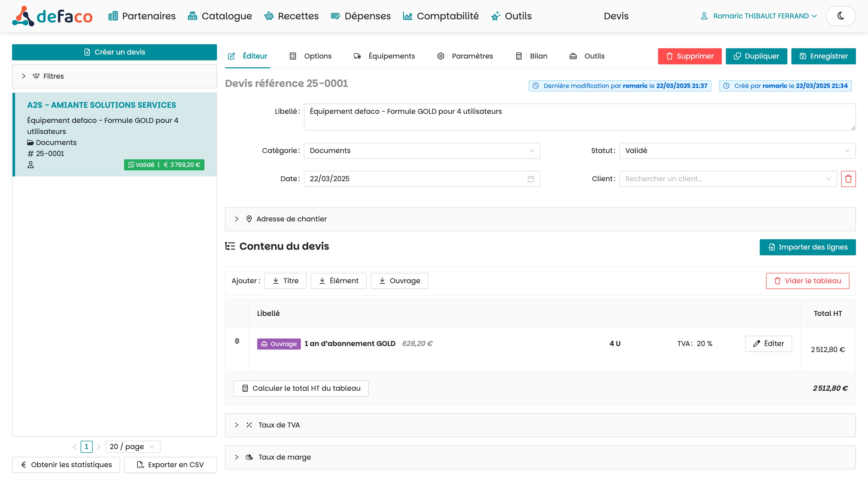The height and width of the screenshot is (485, 868).
Task: Toggle dark mode moon button
Action: [x=840, y=16]
